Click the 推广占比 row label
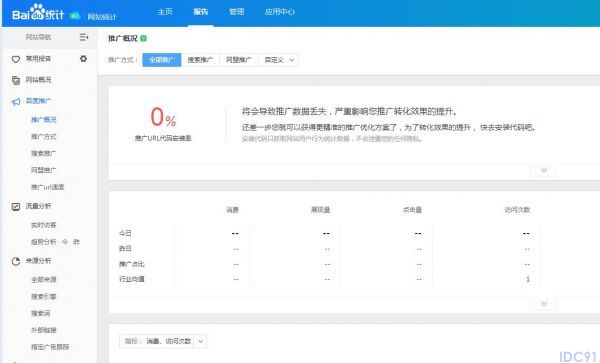The width and height of the screenshot is (600, 363). (x=132, y=264)
